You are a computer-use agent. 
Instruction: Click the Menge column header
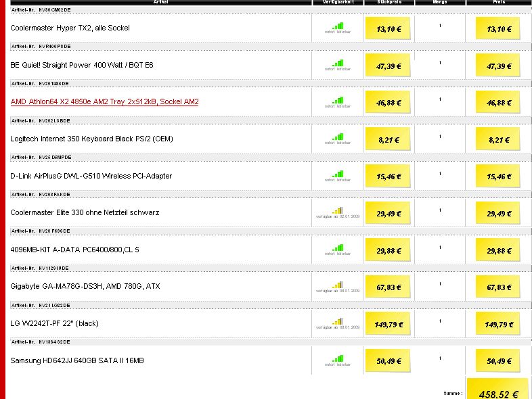tap(440, 2)
